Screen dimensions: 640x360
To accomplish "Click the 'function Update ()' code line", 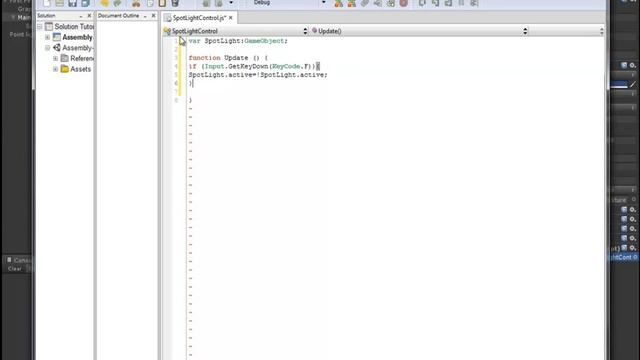I will point(228,58).
